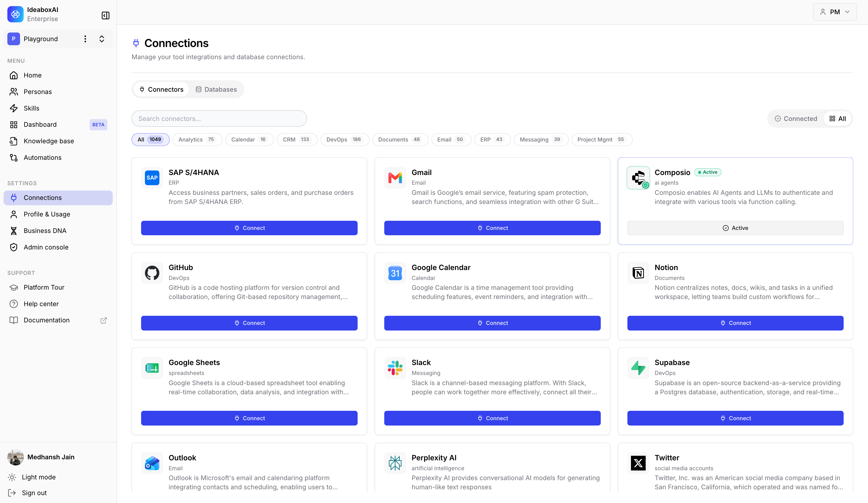Screen dimensions: 868x503
Task: Click the IdeaboxAI logo icon
Action: [x=15, y=14]
